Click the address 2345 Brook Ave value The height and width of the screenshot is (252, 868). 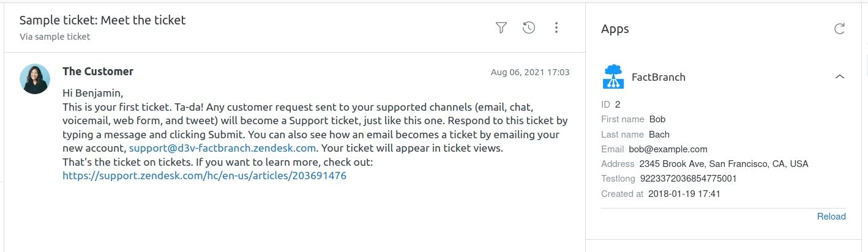coord(724,164)
